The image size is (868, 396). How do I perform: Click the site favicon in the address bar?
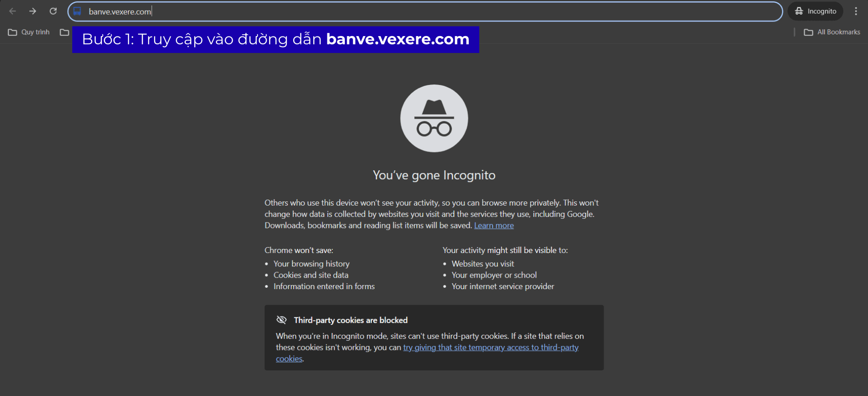tap(77, 11)
